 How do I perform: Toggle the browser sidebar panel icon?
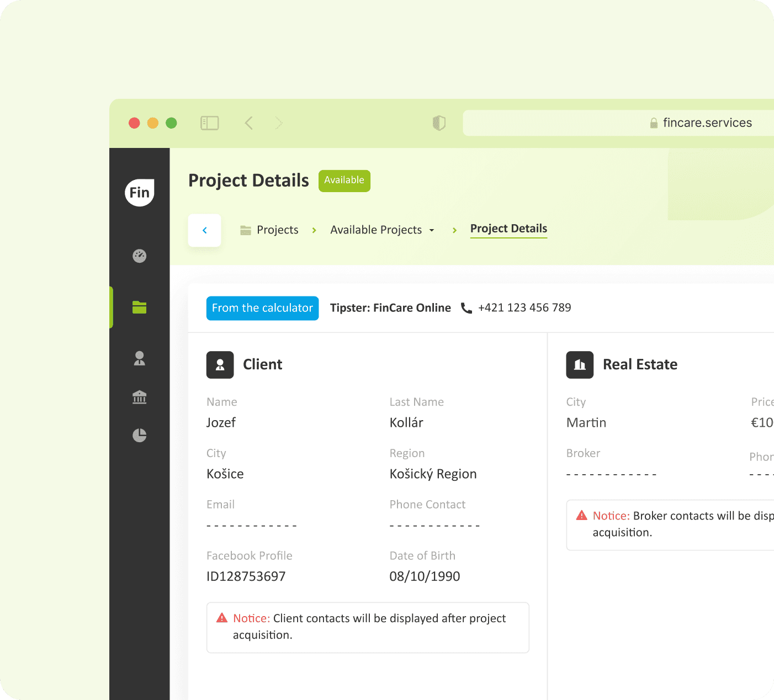pyautogui.click(x=210, y=123)
